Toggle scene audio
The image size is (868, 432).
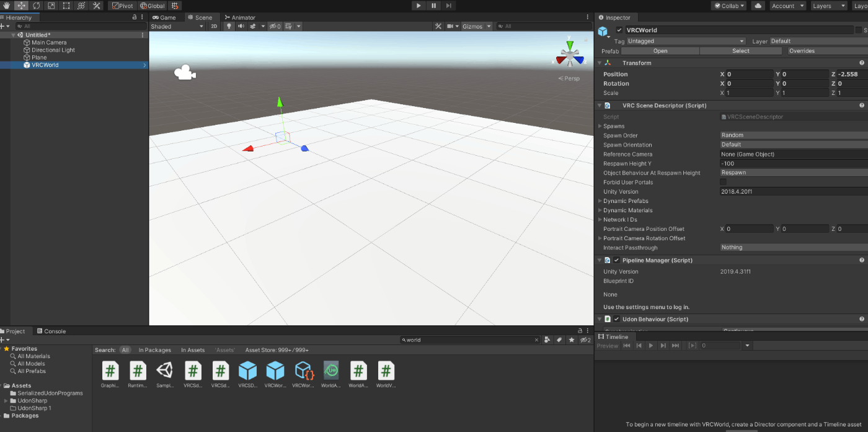point(241,26)
